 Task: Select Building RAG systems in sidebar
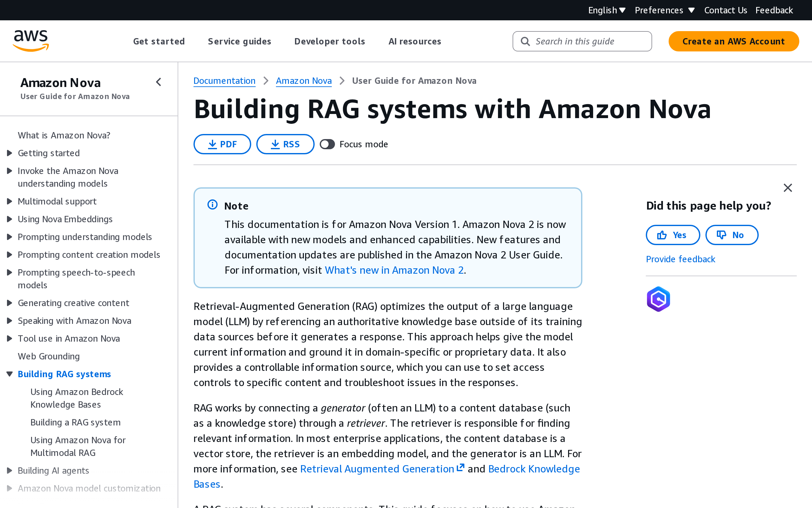[64, 374]
